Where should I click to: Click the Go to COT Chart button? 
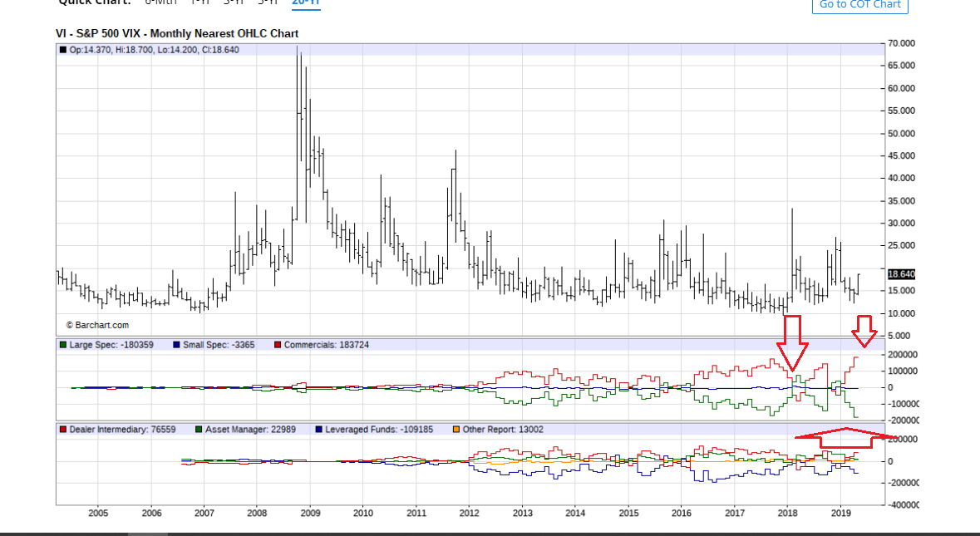click(x=859, y=5)
